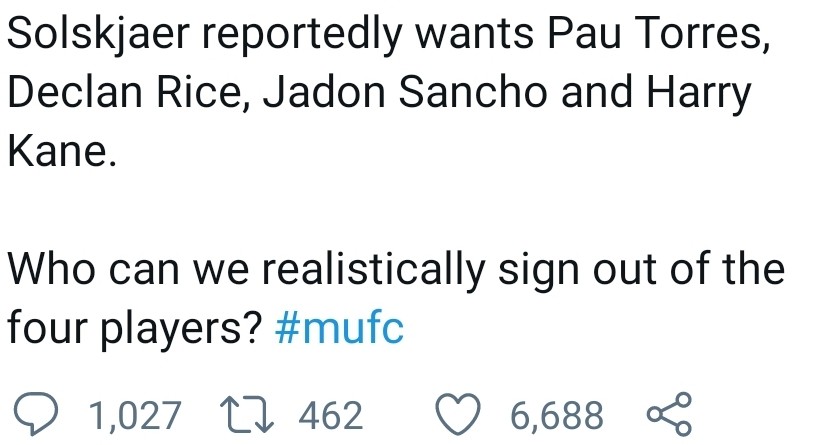Image resolution: width=820 pixels, height=445 pixels.
Task: Click the 1,027 replies count
Action: [x=135, y=414]
